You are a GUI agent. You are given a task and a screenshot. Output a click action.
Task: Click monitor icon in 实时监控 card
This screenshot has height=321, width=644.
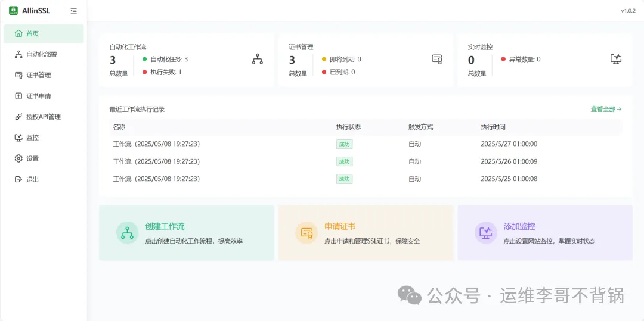[616, 59]
